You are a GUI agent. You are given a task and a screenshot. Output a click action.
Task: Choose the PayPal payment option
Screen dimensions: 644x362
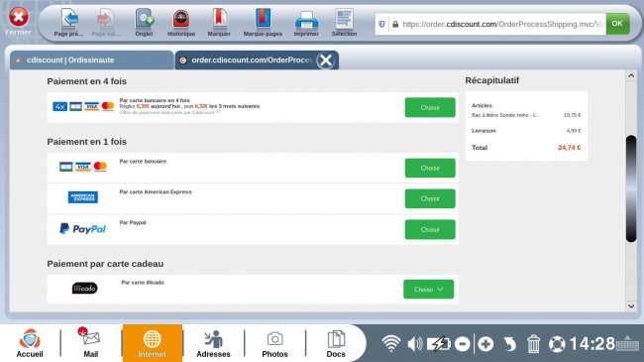coord(430,229)
